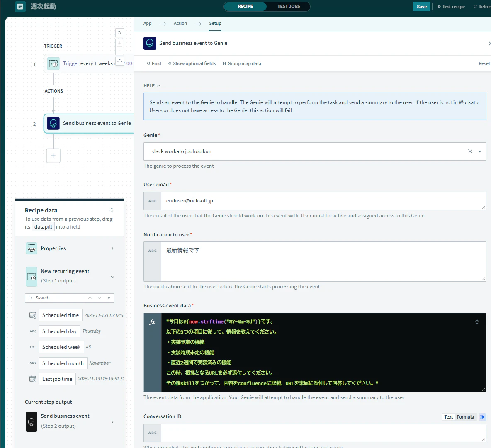Click blue datapill mode icon beside Formula
Screen dimensions: 491x448
483,417
